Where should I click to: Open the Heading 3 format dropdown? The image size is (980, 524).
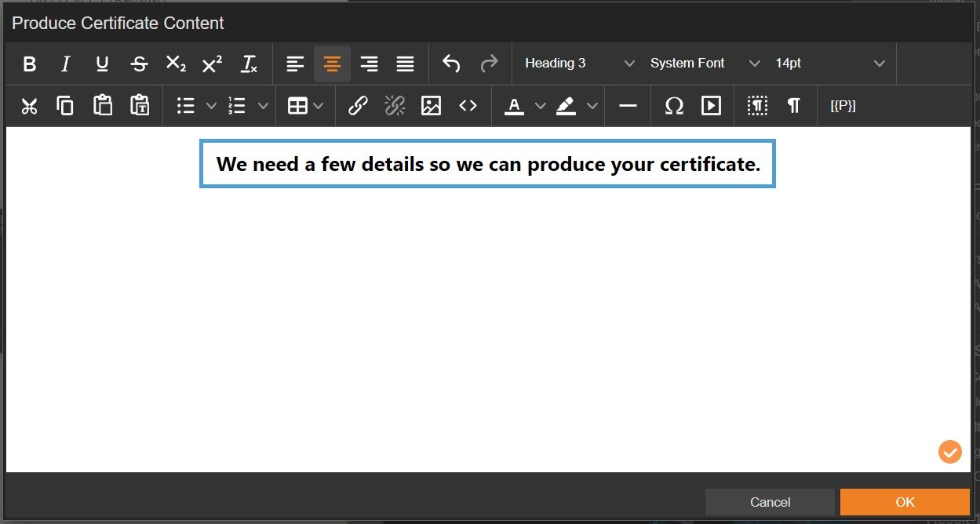tap(579, 64)
